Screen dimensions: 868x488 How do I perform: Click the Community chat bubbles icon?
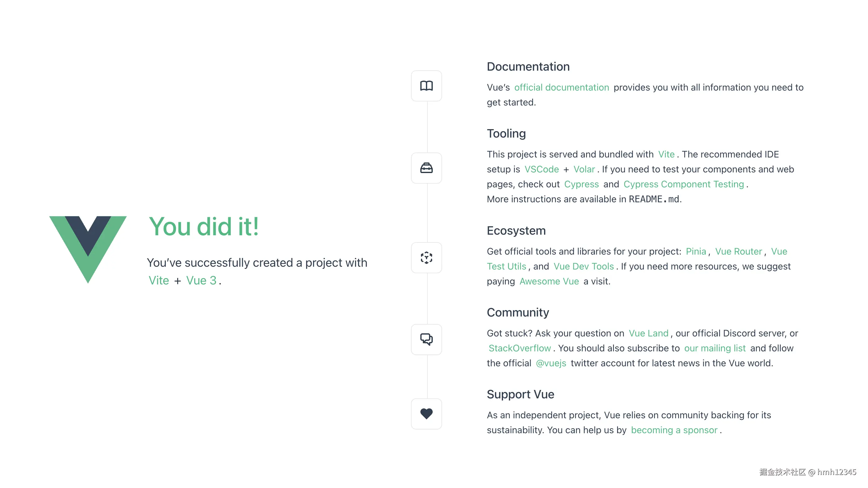click(x=426, y=339)
